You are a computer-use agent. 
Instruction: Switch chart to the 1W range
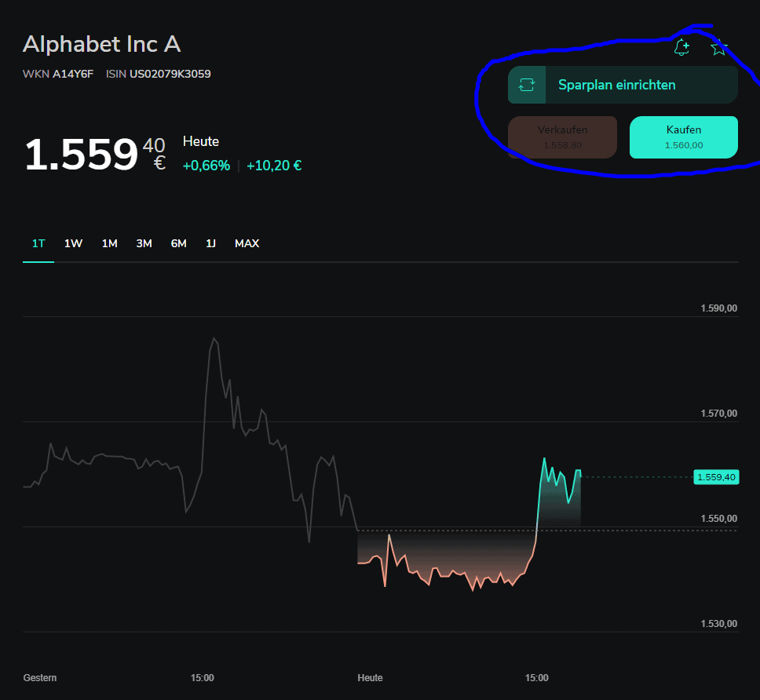click(73, 244)
